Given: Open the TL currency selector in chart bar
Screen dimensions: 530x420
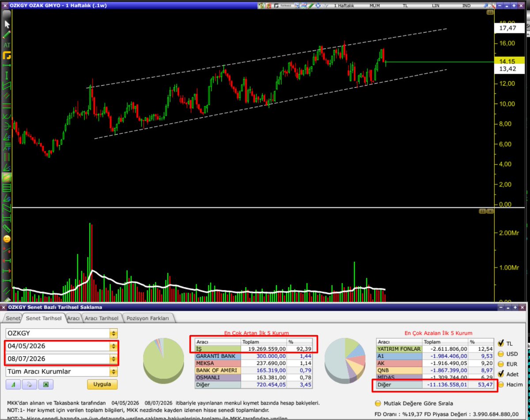Looking at the screenshot, I should pyautogui.click(x=405, y=6).
